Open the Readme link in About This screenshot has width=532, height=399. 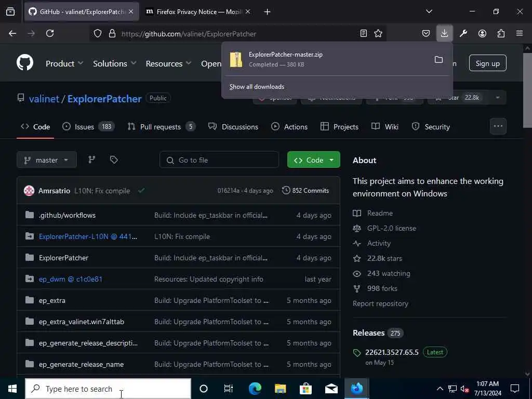pyautogui.click(x=380, y=213)
